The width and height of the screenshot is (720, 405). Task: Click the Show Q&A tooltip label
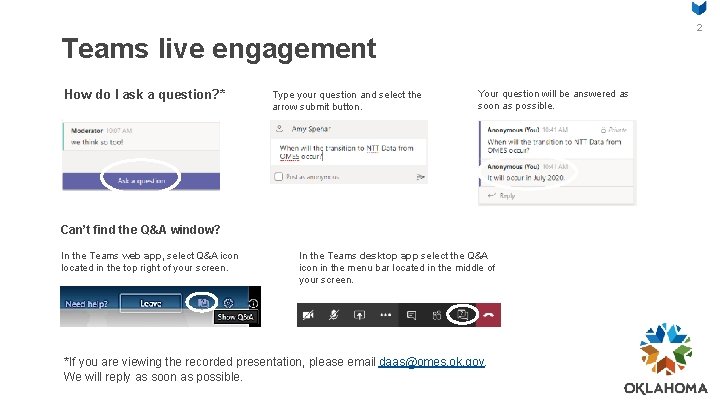pyautogui.click(x=235, y=317)
